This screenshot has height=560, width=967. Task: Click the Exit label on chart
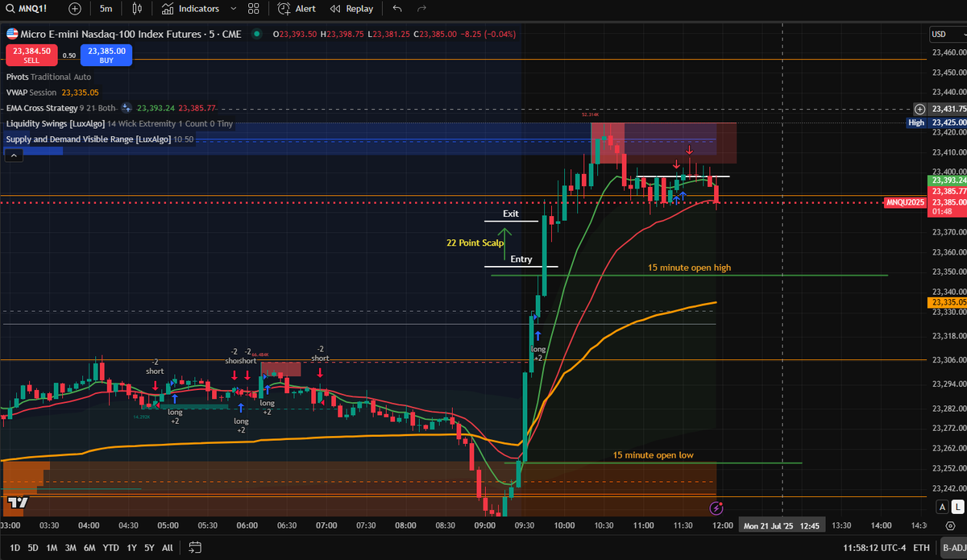[x=511, y=214]
